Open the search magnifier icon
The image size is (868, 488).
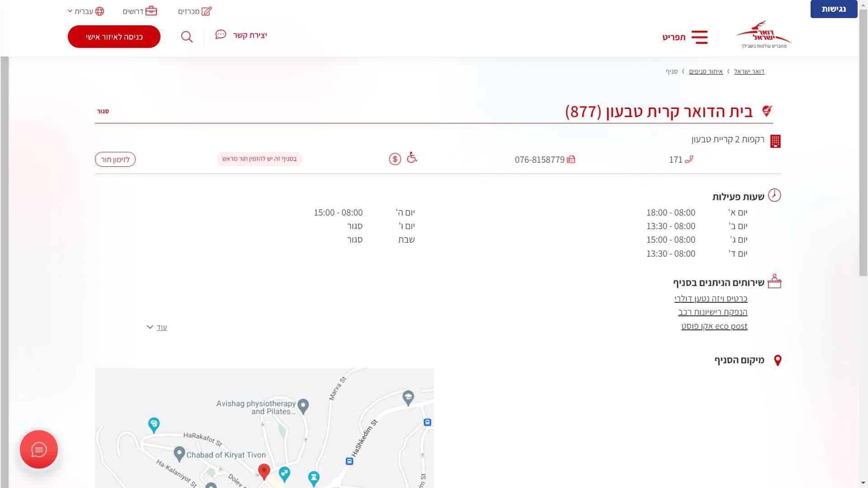[187, 37]
